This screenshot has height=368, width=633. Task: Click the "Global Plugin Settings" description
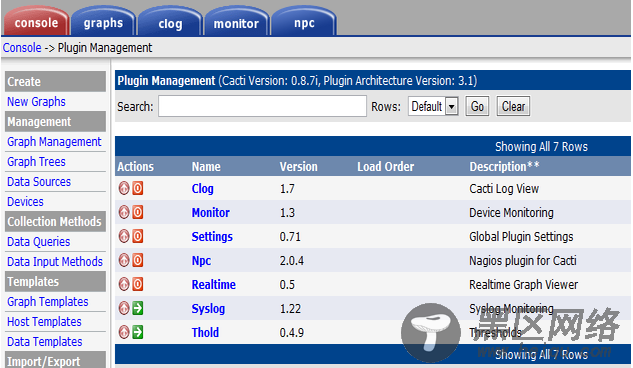coord(521,236)
